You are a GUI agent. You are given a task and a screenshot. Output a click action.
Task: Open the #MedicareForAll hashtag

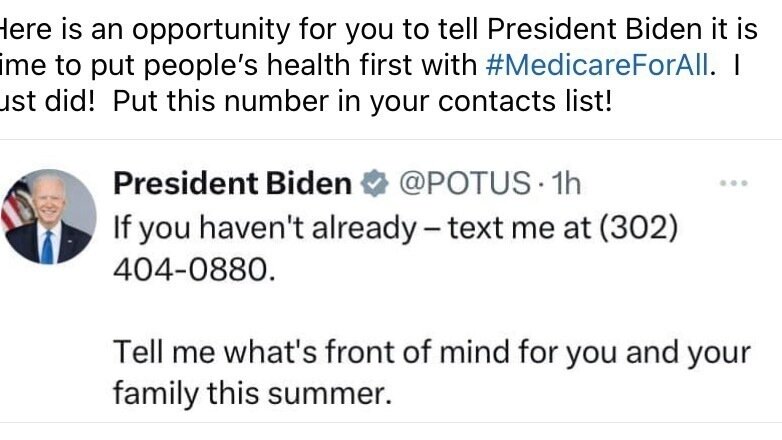tap(599, 66)
